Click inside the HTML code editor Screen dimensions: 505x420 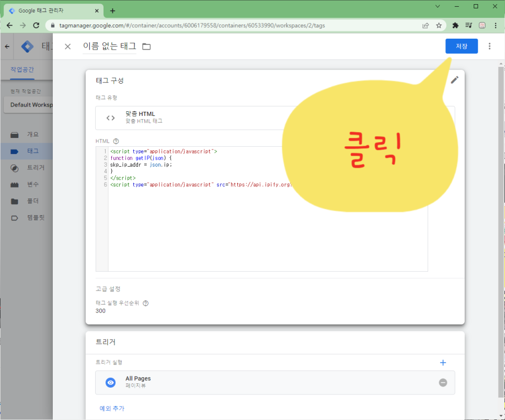pos(261,209)
